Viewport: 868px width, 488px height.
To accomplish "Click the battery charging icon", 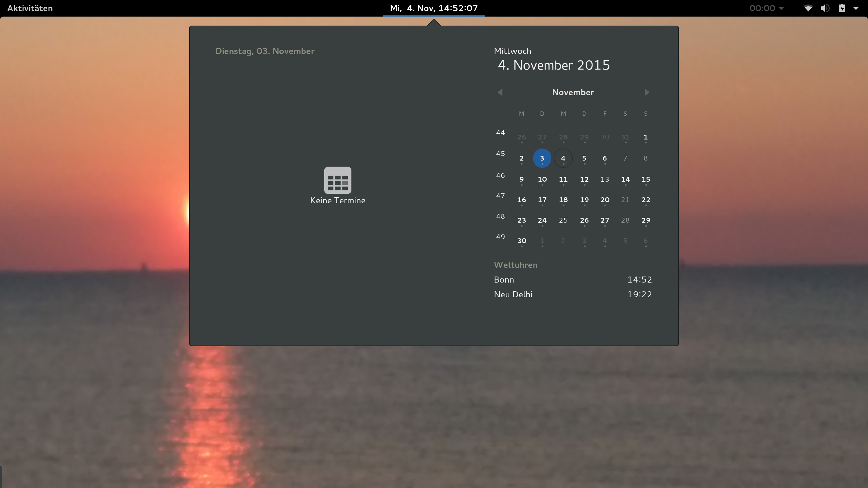I will [842, 8].
